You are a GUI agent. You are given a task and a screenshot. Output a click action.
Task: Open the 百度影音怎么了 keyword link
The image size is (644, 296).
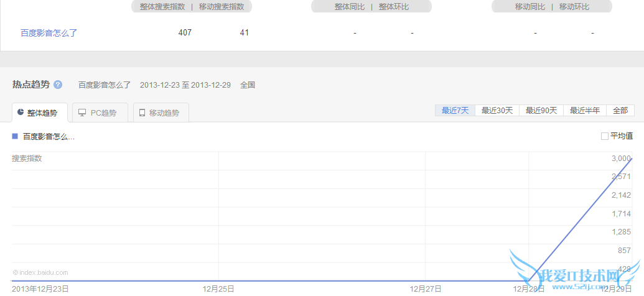pos(49,33)
